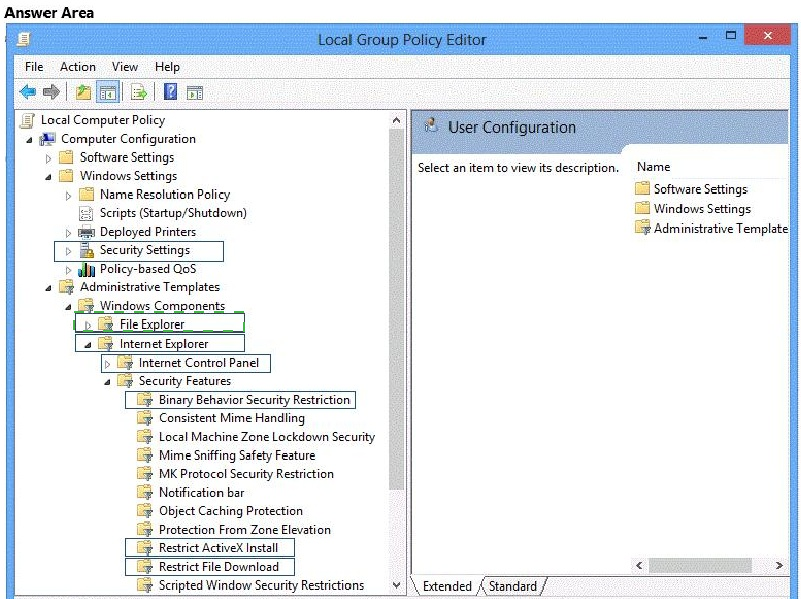
Task: Toggle Show/Hide Console Tree toolbar icon
Action: point(108,92)
